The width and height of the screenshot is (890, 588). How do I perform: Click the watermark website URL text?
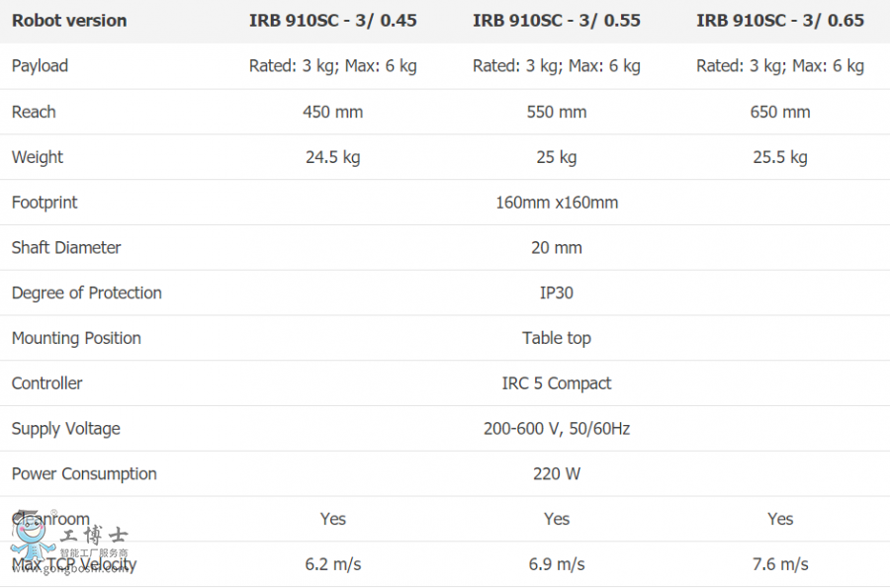pyautogui.click(x=72, y=568)
